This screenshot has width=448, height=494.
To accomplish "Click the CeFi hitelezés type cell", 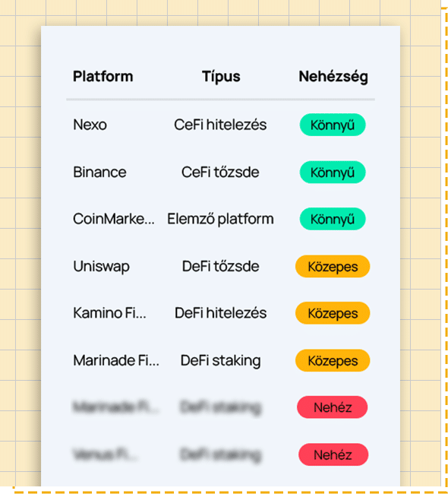I will [x=220, y=125].
